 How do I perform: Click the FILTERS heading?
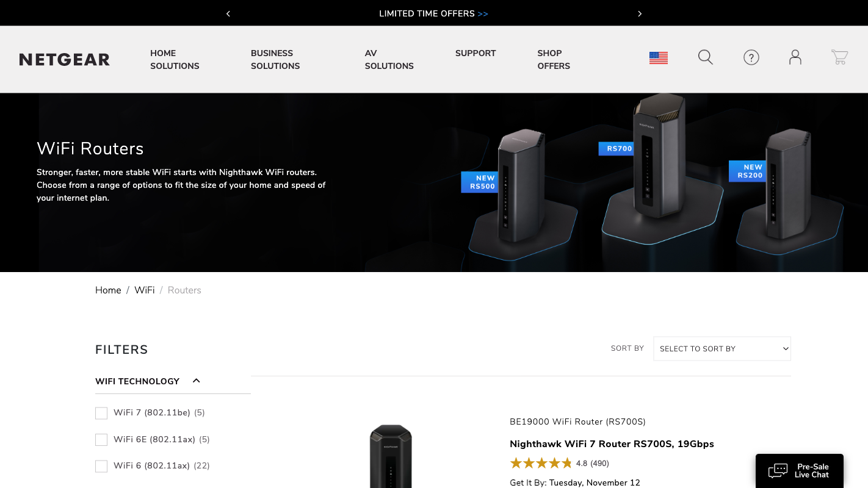click(x=121, y=350)
